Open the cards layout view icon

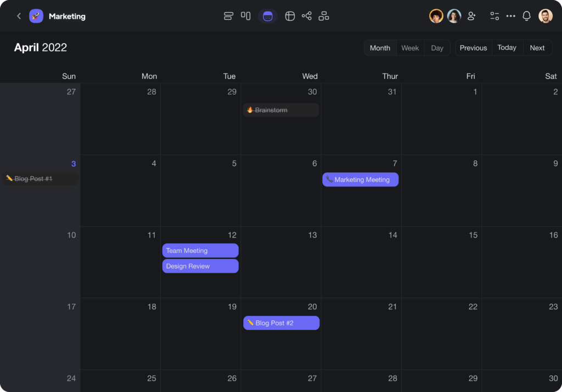coord(323,16)
